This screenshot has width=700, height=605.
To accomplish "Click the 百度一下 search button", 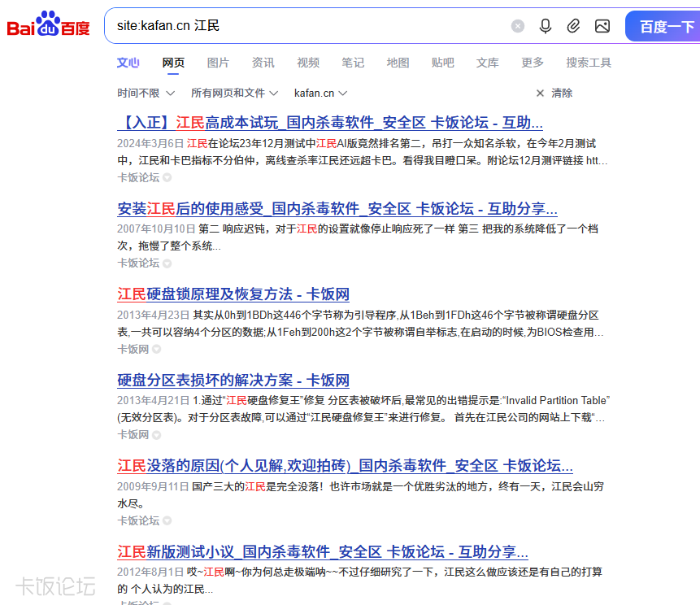I will pos(663,26).
